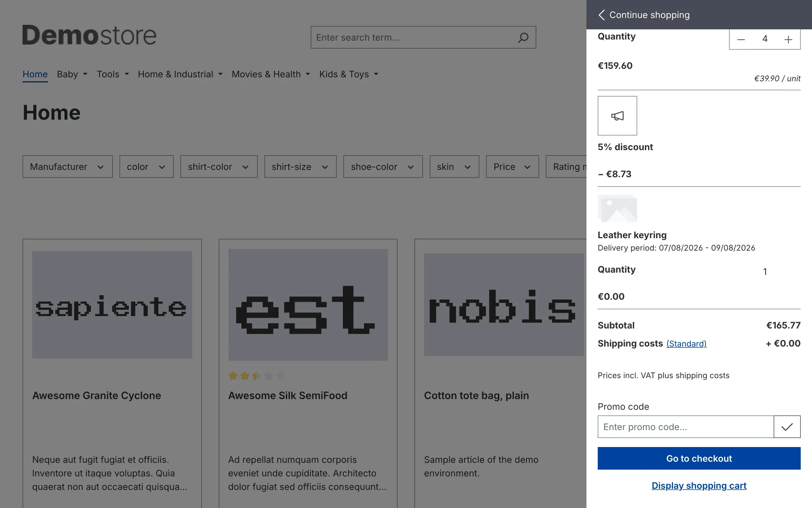Click the Go to checkout button
Viewport: 812px width, 508px height.
click(x=699, y=458)
